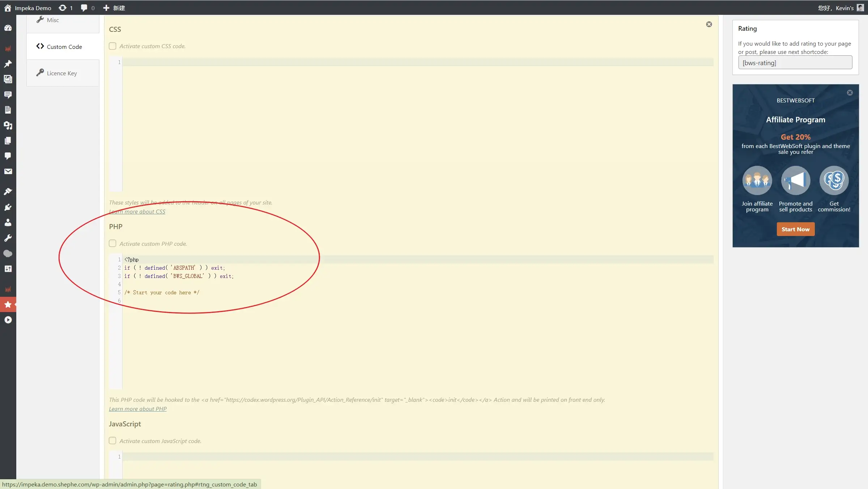This screenshot has width=868, height=489.
Task: Check Activate custom PHP code box
Action: click(x=112, y=243)
